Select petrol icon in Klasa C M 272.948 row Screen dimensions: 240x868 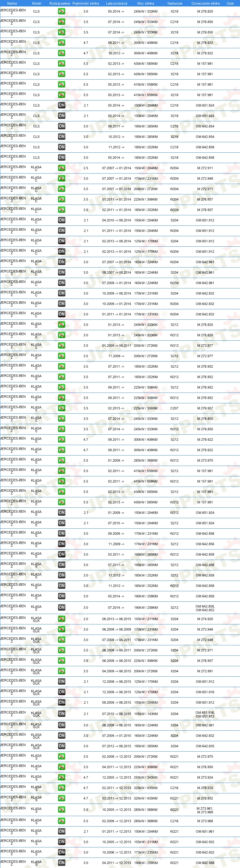(62, 178)
